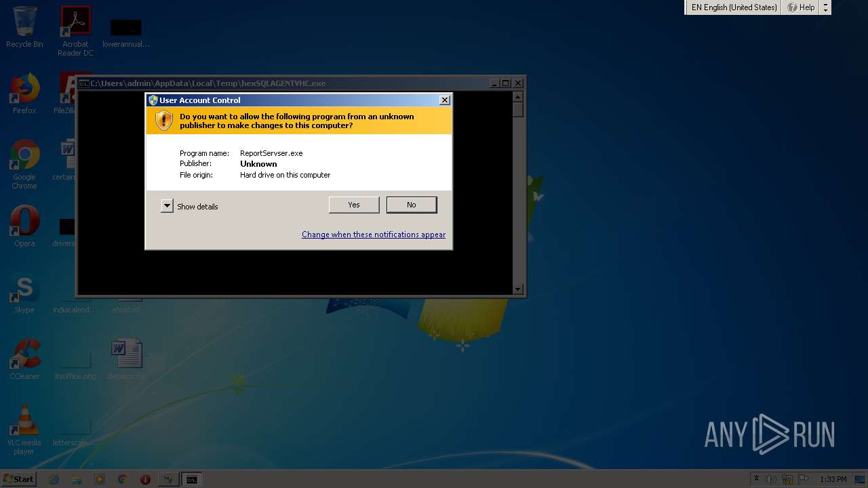868x488 pixels.
Task: Click 'Hard drive on this computer' text
Action: (x=285, y=175)
